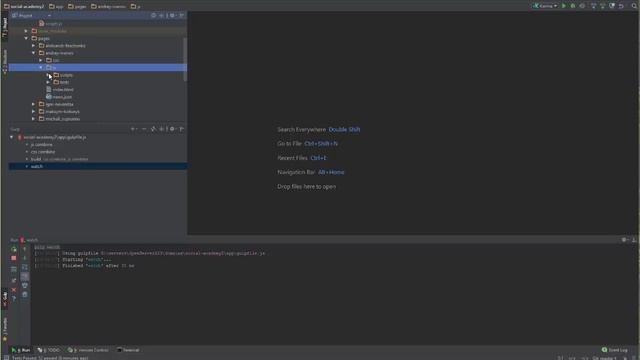
Task: Expand the maksym-kokwys folder
Action: (x=34, y=111)
